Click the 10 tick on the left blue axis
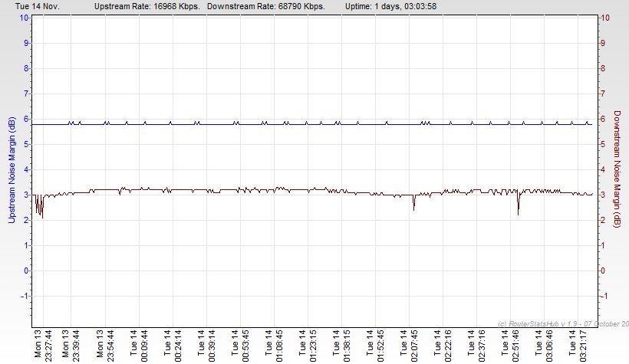Image resolution: width=629 pixels, height=364 pixels. pyautogui.click(x=25, y=18)
